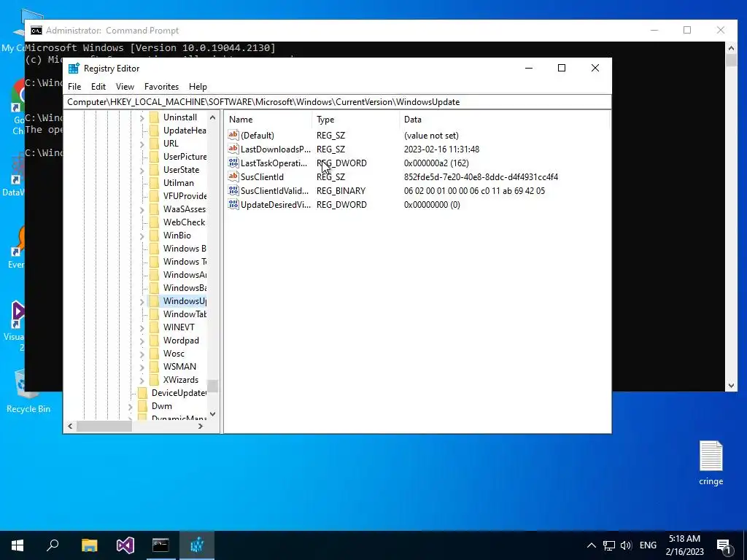Show hidden system tray icons
This screenshot has height=560, width=747.
point(591,545)
